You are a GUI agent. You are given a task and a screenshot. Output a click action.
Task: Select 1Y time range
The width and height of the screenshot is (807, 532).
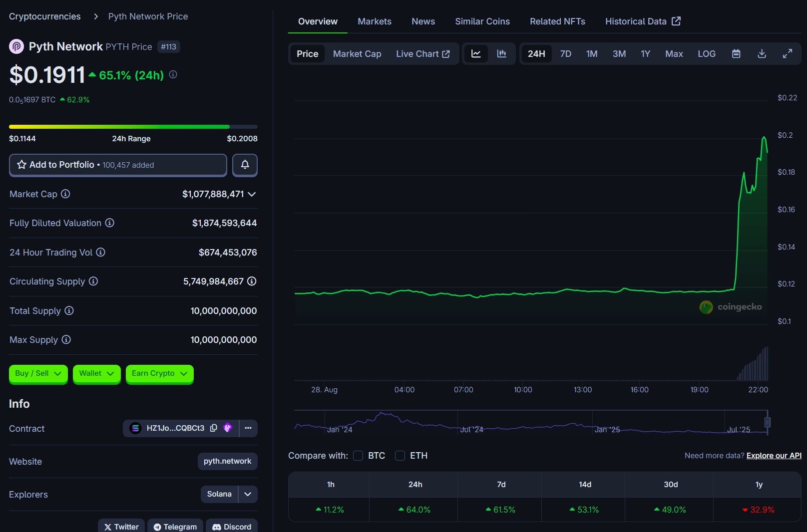tap(646, 54)
